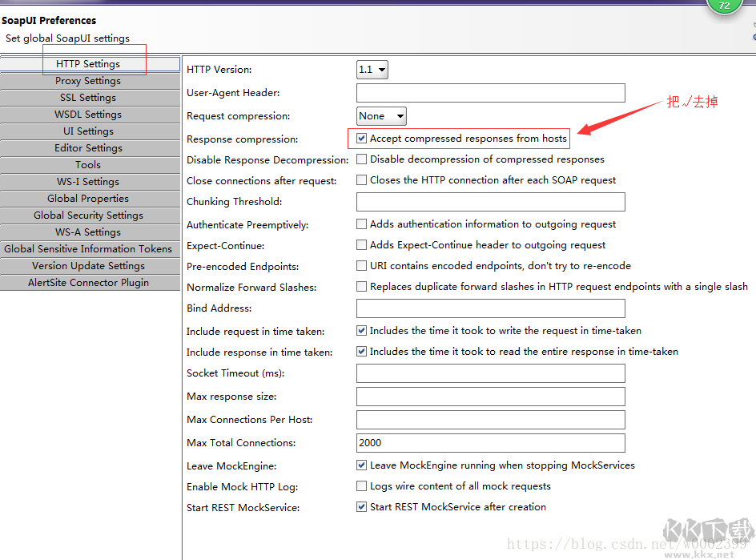Uncheck Accept compressed responses from hosts
The image size is (756, 560).
pyautogui.click(x=362, y=139)
